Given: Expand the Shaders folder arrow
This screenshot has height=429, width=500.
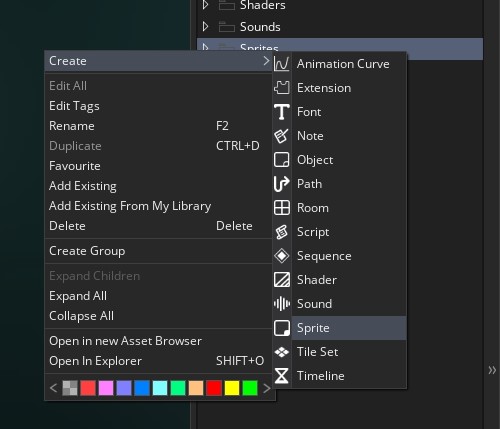Looking at the screenshot, I should click(206, 5).
